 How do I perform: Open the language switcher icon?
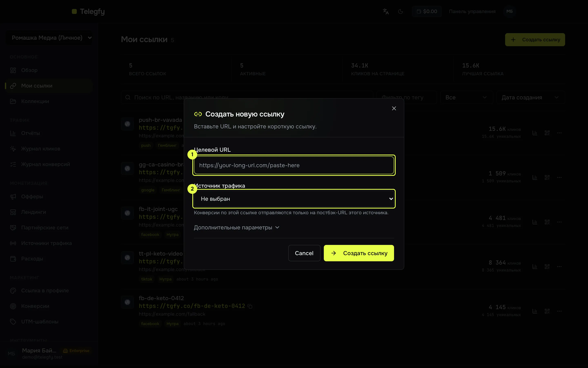tap(386, 11)
